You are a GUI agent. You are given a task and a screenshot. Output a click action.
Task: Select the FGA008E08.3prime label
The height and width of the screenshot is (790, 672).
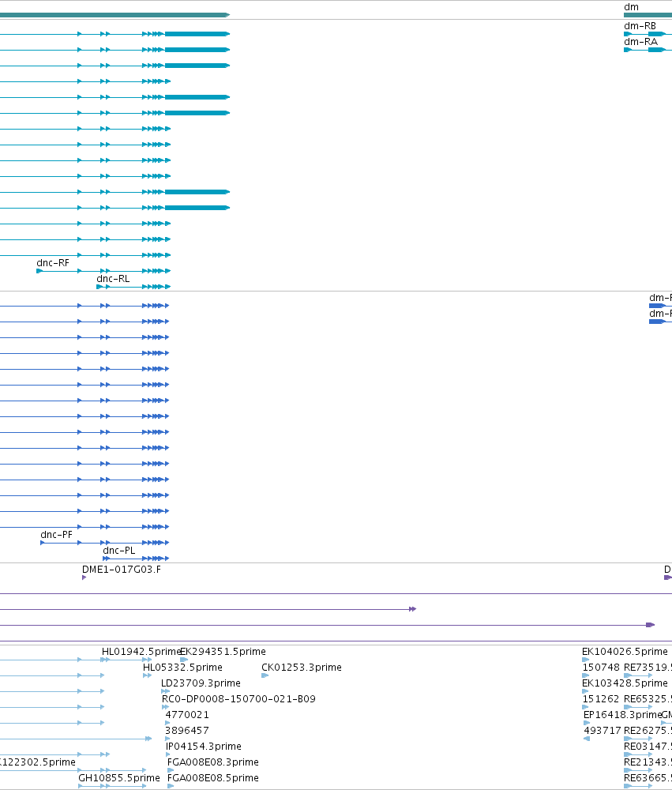(212, 762)
